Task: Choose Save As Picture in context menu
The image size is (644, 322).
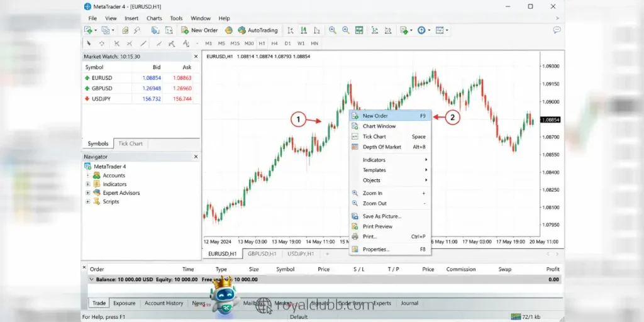Action: 390,216
